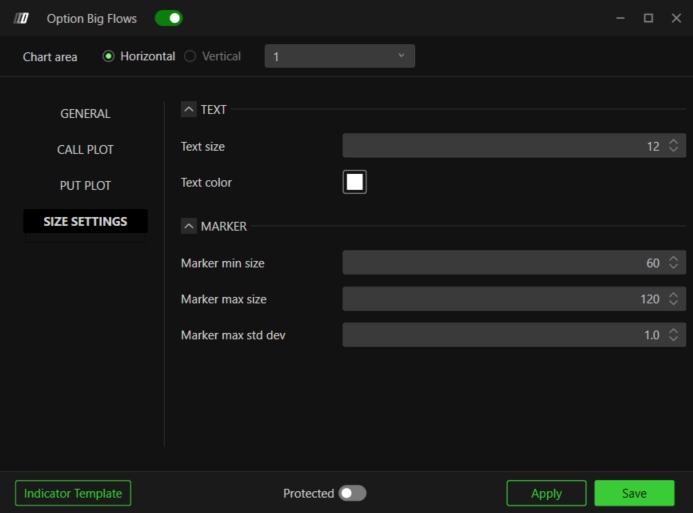Screen dimensions: 693x513
Task: Open the PUT PLOT tab
Action: (85, 186)
